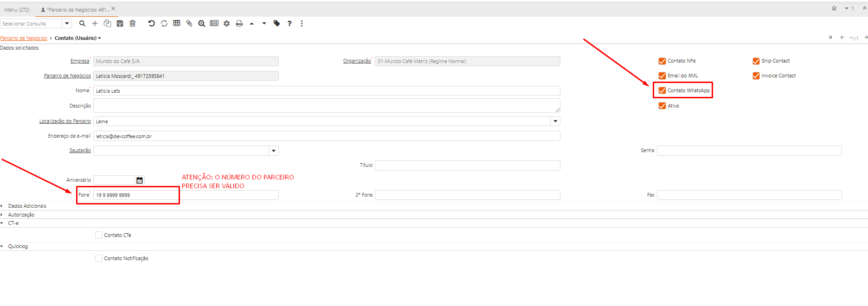Toggle grid view using table icon
This screenshot has width=868, height=306.
(x=177, y=24)
